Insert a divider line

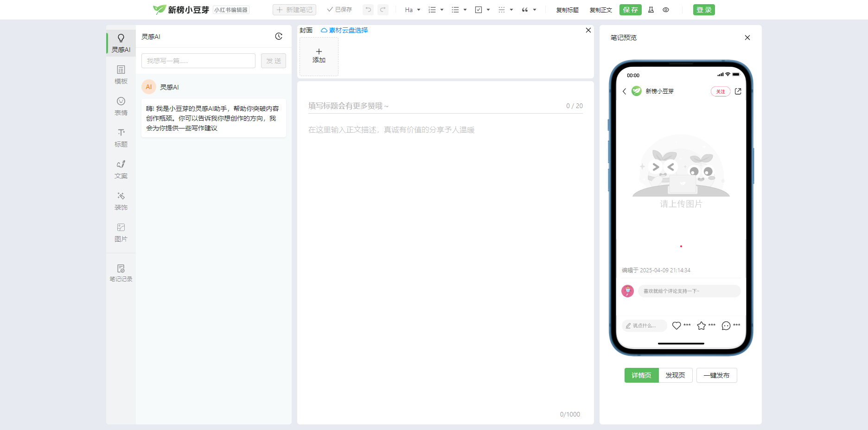tap(502, 10)
